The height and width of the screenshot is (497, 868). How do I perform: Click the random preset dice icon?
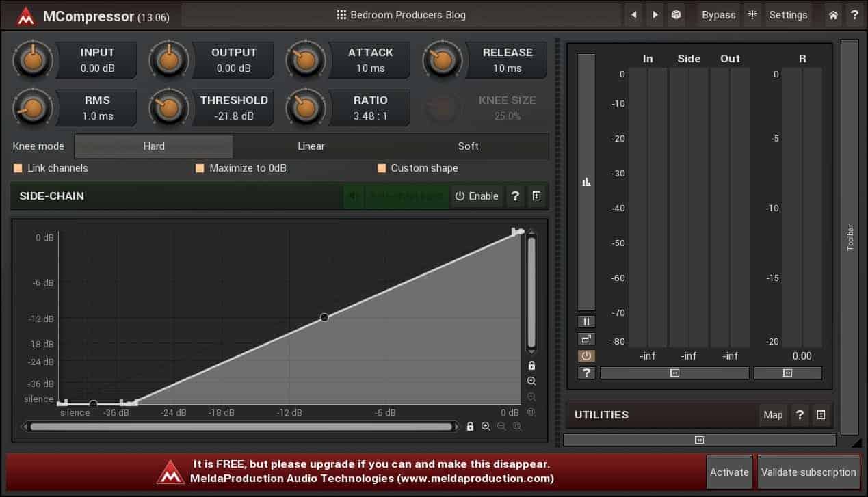(676, 14)
